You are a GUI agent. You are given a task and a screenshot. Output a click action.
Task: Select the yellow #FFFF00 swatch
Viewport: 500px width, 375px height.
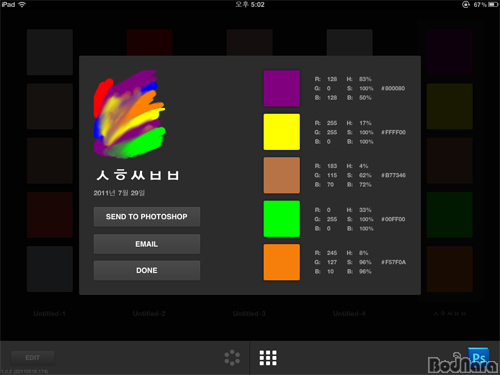point(282,132)
